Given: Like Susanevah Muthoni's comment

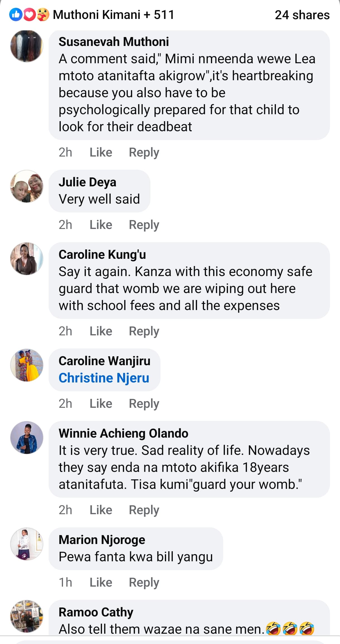Looking at the screenshot, I should [101, 152].
